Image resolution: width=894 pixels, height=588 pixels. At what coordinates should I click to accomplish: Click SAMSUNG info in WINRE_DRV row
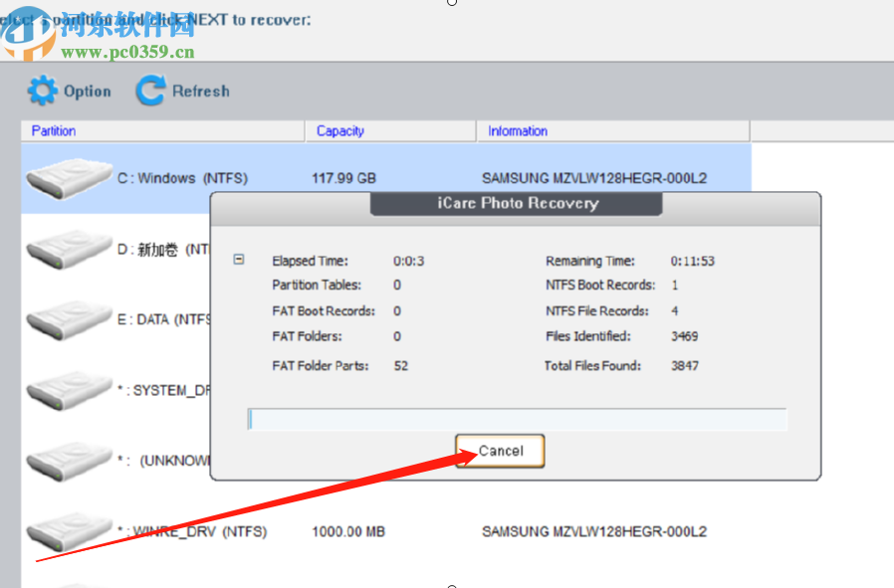pos(594,531)
